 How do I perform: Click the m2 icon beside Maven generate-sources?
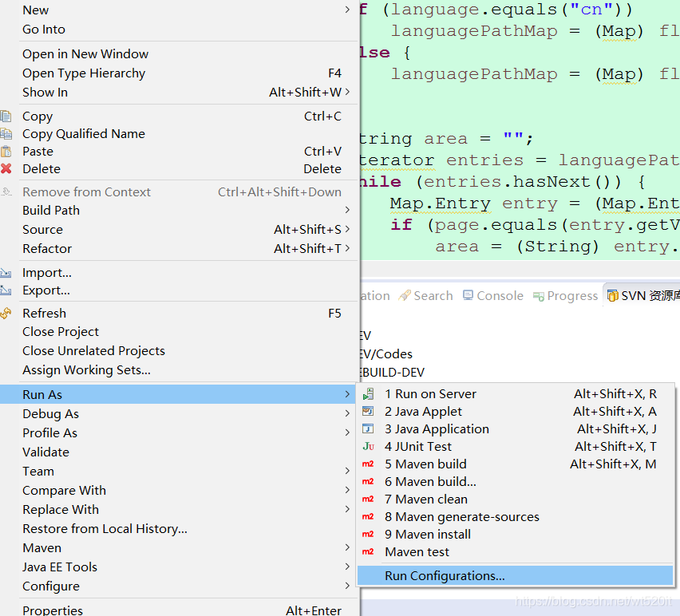pos(368,517)
